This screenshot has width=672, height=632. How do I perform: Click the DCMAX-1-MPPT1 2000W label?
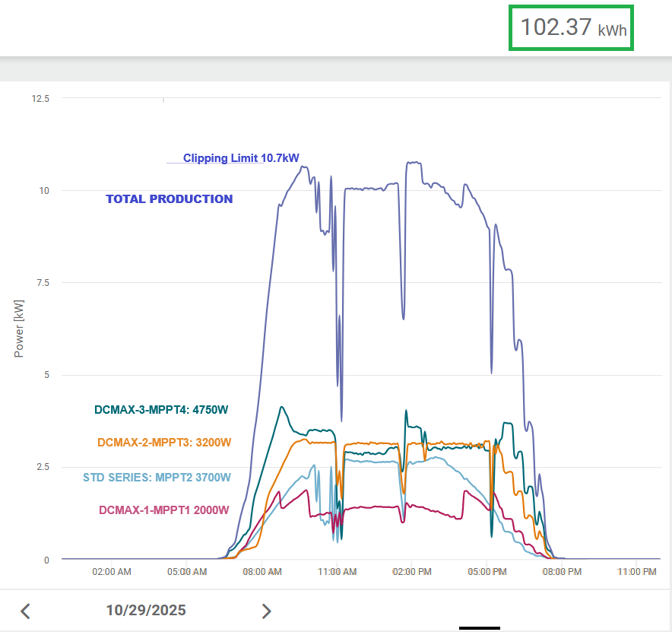(x=163, y=510)
